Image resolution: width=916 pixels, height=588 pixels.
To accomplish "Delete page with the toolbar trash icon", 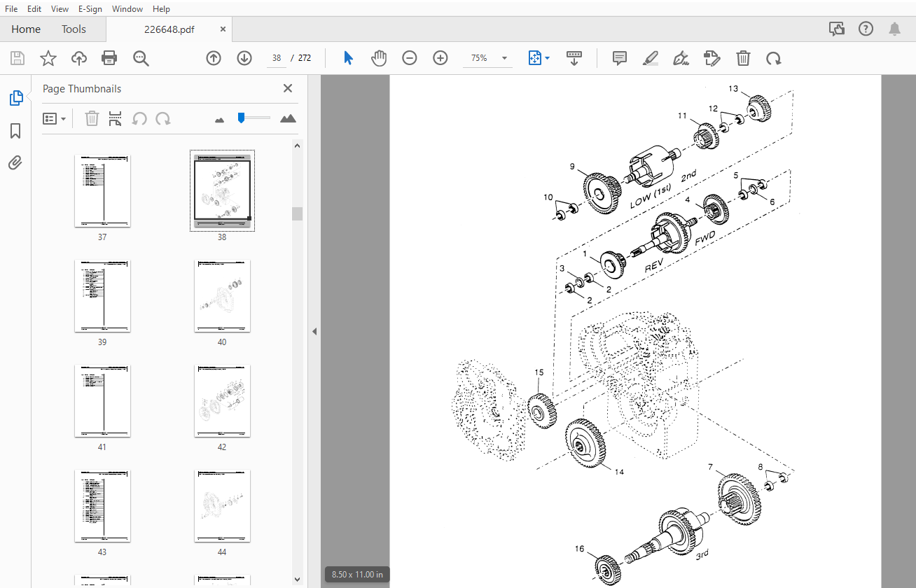I will [743, 58].
